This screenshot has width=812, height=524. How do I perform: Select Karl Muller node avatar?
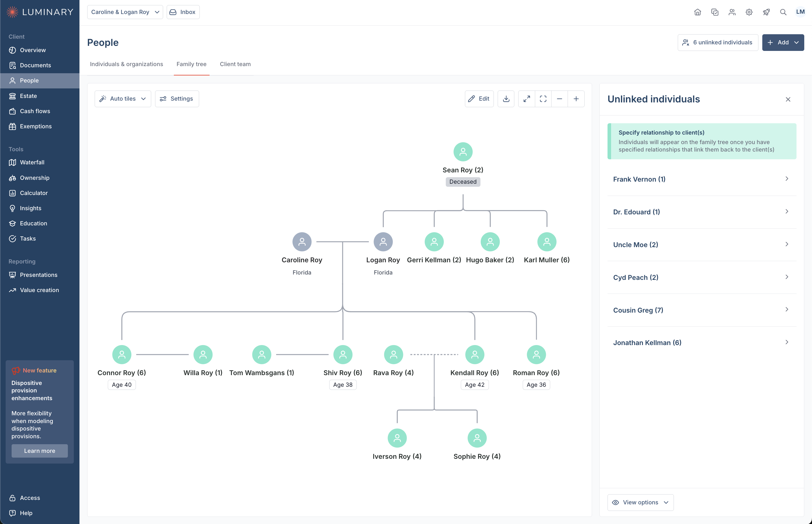[x=547, y=241]
